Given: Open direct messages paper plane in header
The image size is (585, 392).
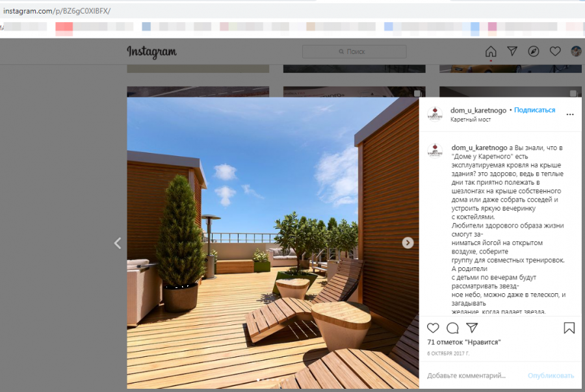Looking at the screenshot, I should [x=512, y=51].
